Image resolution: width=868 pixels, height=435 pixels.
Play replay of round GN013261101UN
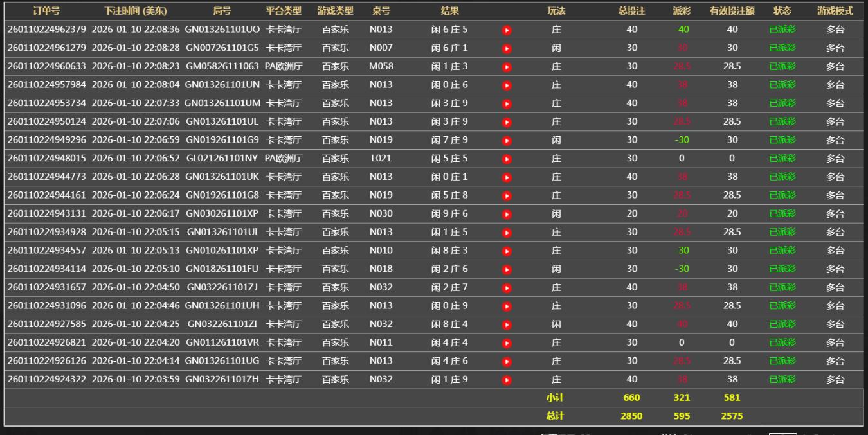[507, 85]
